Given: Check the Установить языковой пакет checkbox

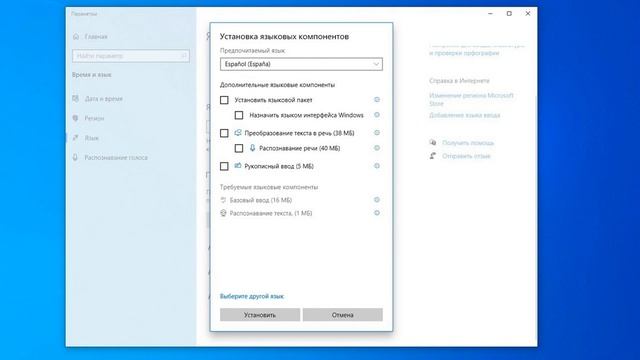Looking at the screenshot, I should [x=224, y=100].
